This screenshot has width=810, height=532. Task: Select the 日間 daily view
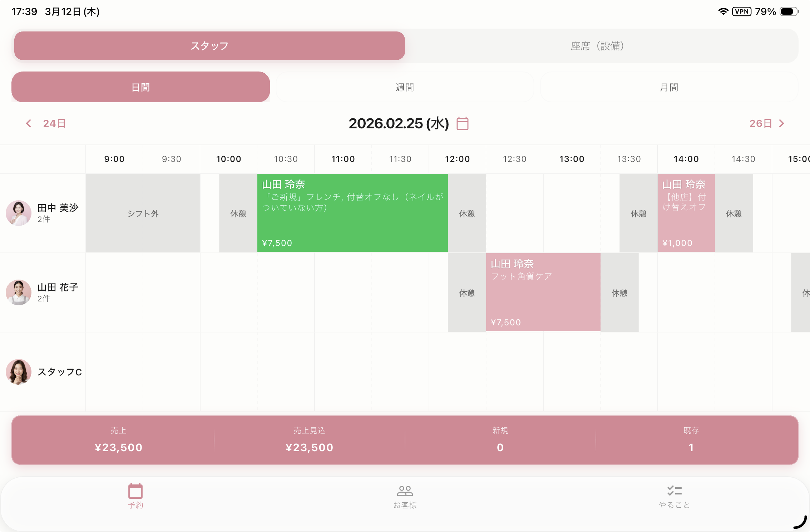[x=140, y=87]
